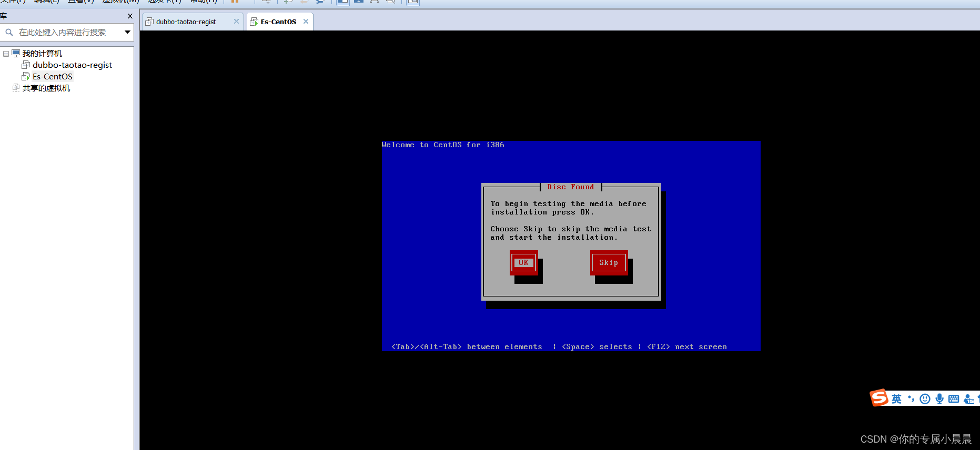
Task: Toggle punctuation mode in Sogou bar
Action: (x=911, y=399)
